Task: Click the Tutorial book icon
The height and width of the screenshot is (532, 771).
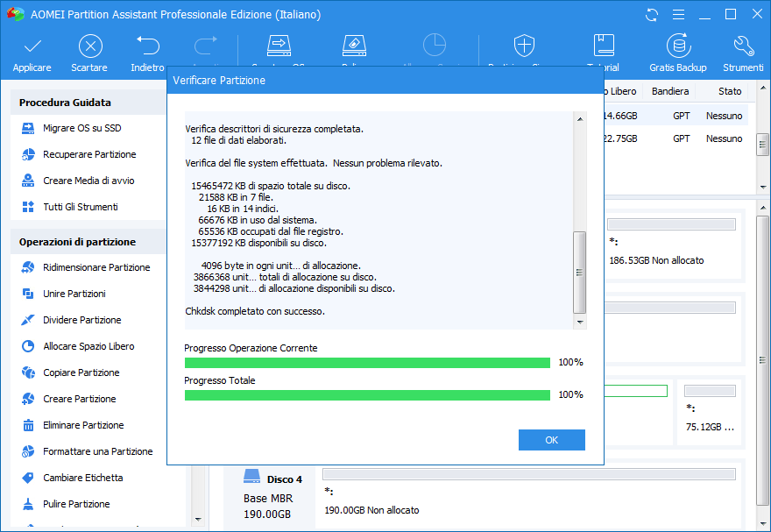Action: click(604, 46)
